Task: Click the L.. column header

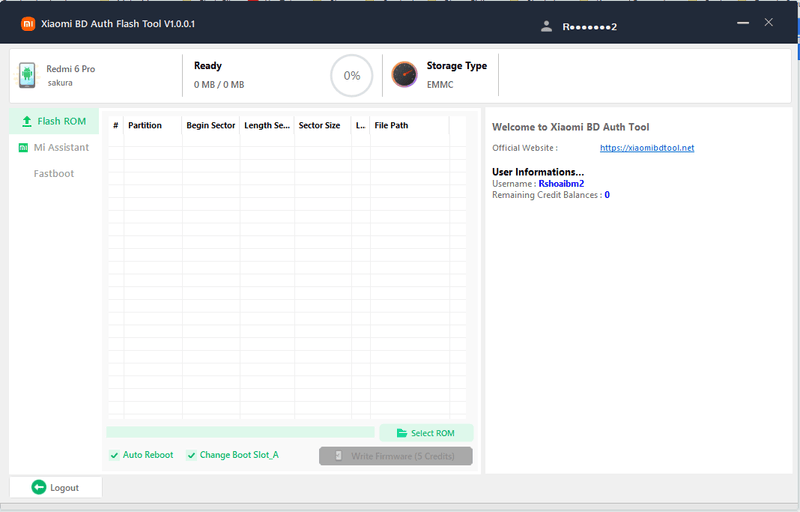Action: tap(361, 125)
